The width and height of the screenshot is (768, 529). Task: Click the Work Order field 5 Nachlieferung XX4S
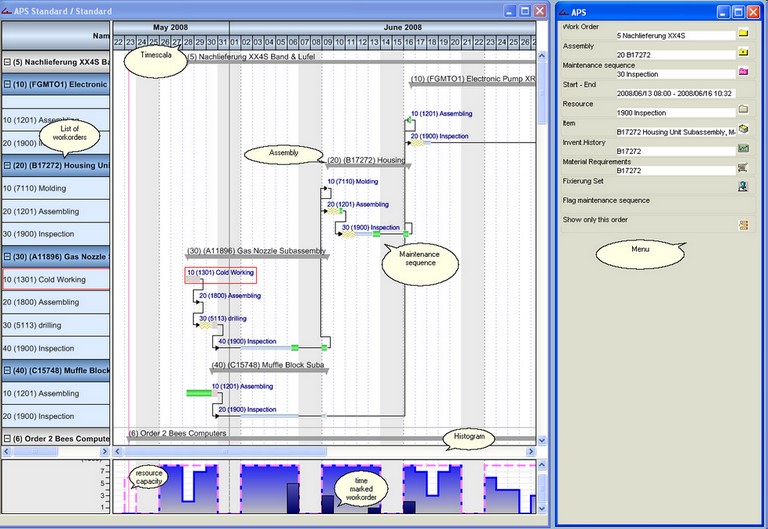pyautogui.click(x=675, y=34)
